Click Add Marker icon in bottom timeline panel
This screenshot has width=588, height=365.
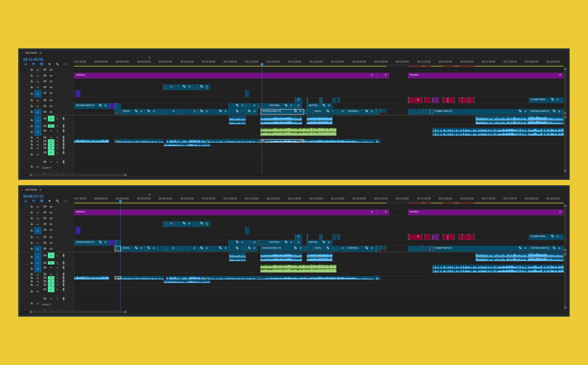pos(50,201)
